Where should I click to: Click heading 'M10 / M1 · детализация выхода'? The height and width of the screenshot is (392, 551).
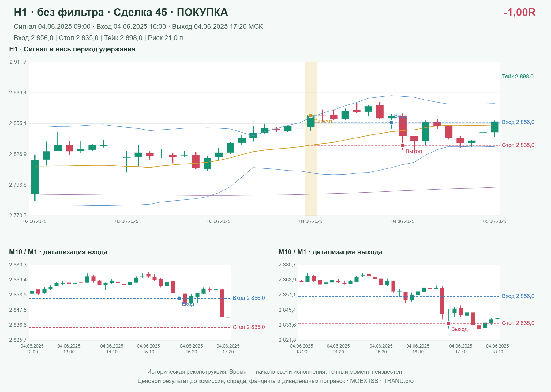(x=331, y=252)
